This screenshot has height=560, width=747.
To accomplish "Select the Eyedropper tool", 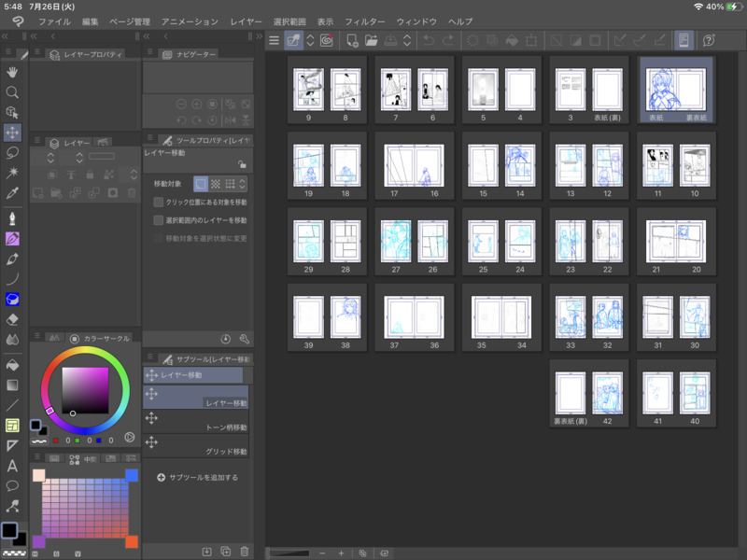I will pyautogui.click(x=13, y=193).
